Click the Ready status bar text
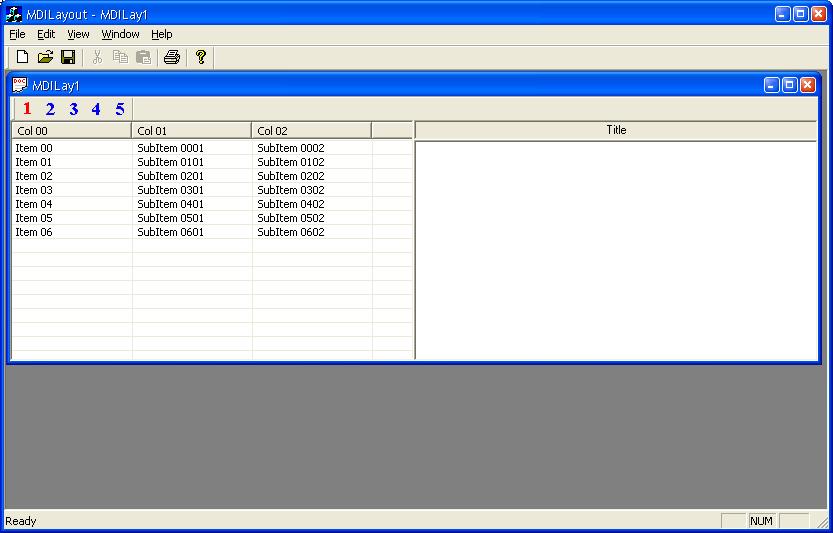Viewport: 833px width, 533px height. click(x=21, y=521)
